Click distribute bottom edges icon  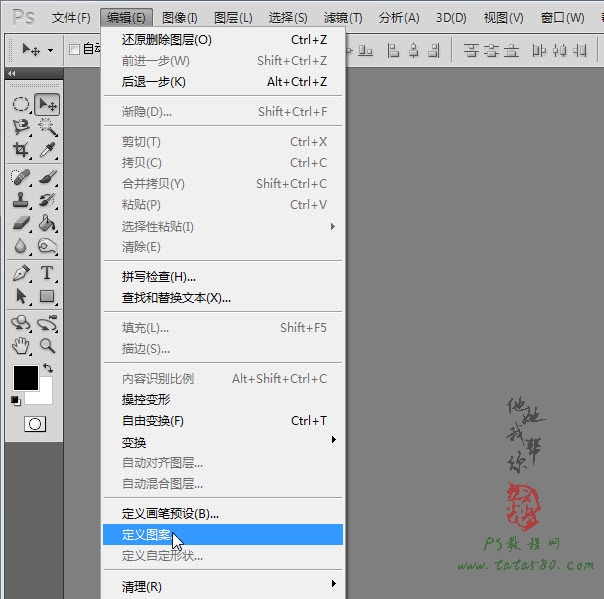point(512,50)
